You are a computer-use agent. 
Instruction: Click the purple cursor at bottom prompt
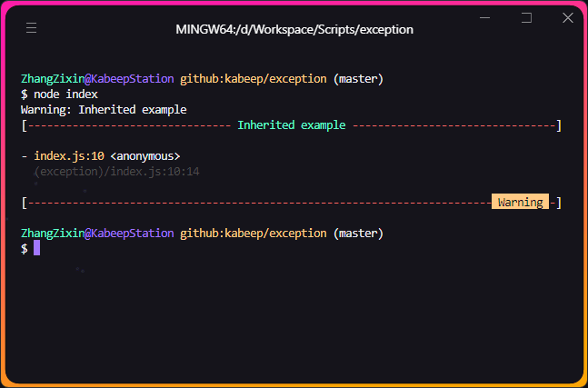point(36,248)
